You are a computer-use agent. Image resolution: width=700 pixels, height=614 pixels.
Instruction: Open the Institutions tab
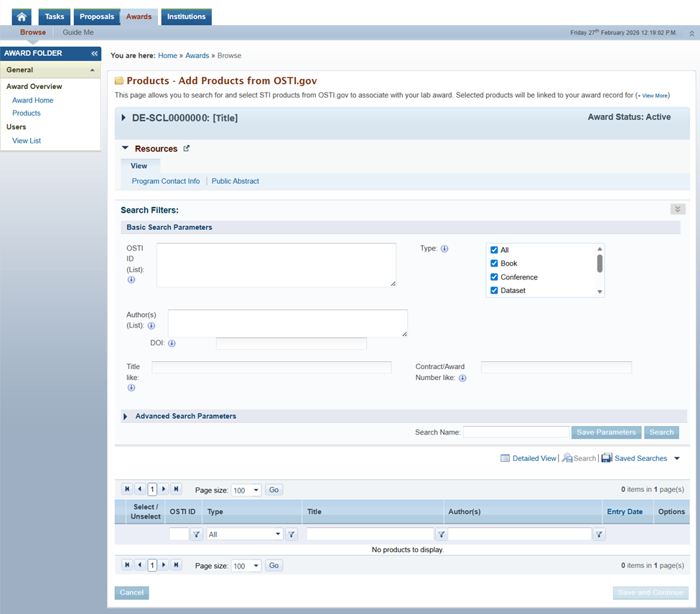click(x=186, y=17)
